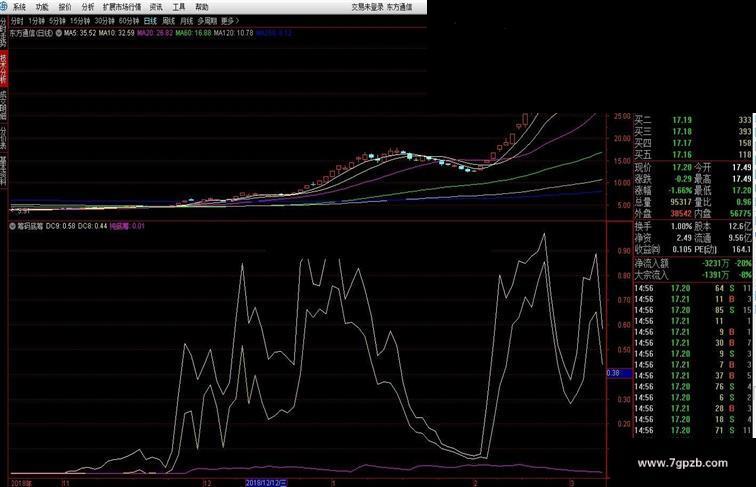Screen dimensions: 756x487
Task: Switch to the 月线 period tab
Action: 186,21
